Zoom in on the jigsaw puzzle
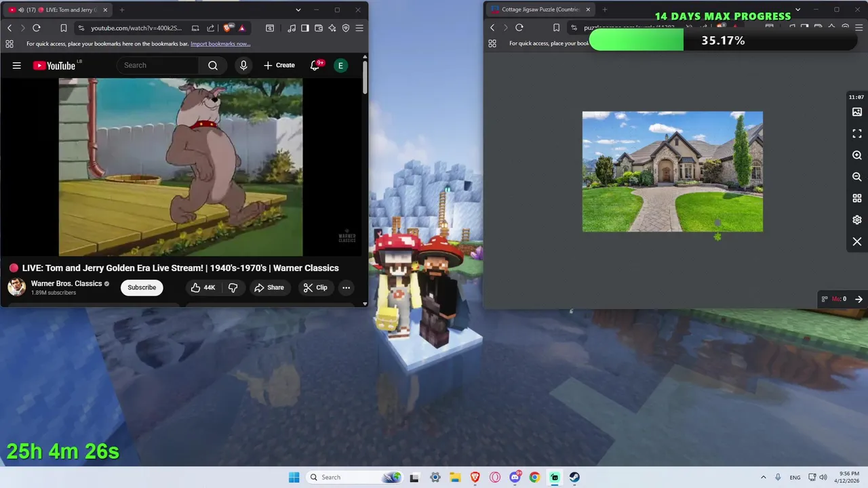 pos(857,155)
